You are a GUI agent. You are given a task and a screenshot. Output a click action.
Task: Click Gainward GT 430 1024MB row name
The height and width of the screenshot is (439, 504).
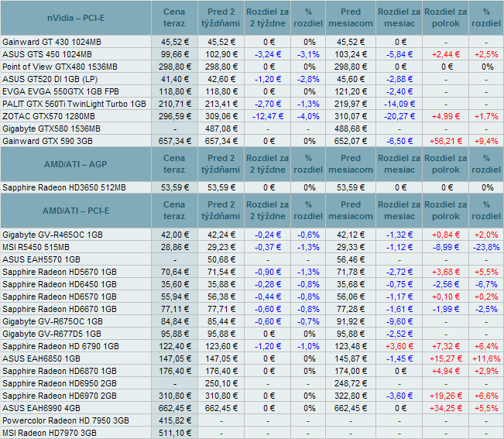coord(52,42)
